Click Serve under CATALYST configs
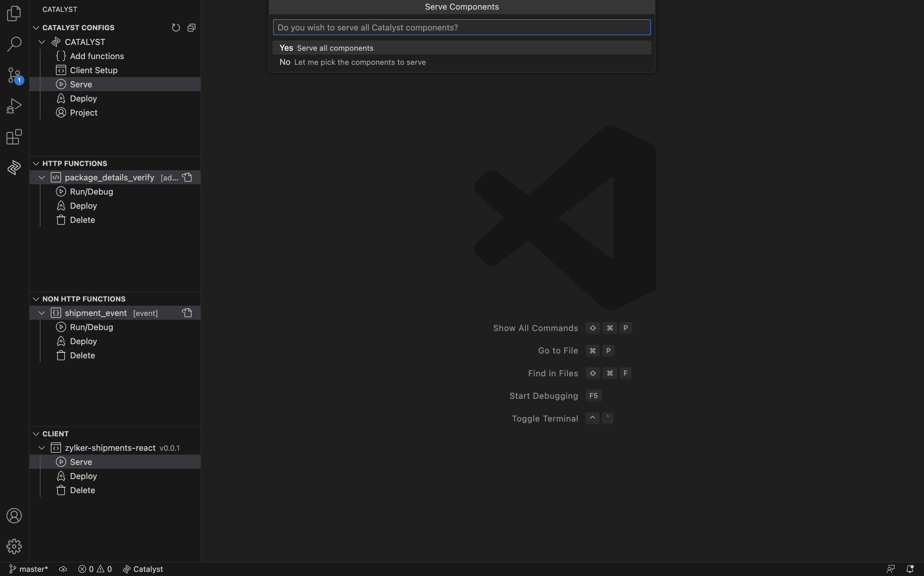Viewport: 924px width, 576px height. click(x=115, y=84)
